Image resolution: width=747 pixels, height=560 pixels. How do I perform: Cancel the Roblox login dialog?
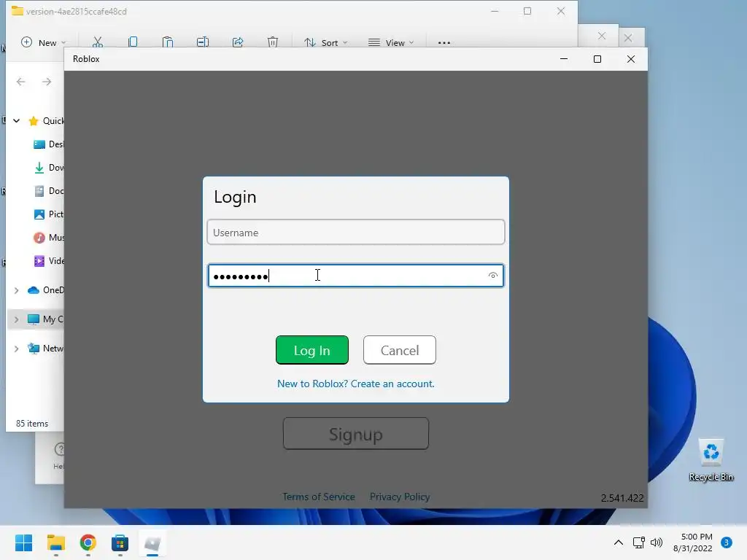pos(399,350)
